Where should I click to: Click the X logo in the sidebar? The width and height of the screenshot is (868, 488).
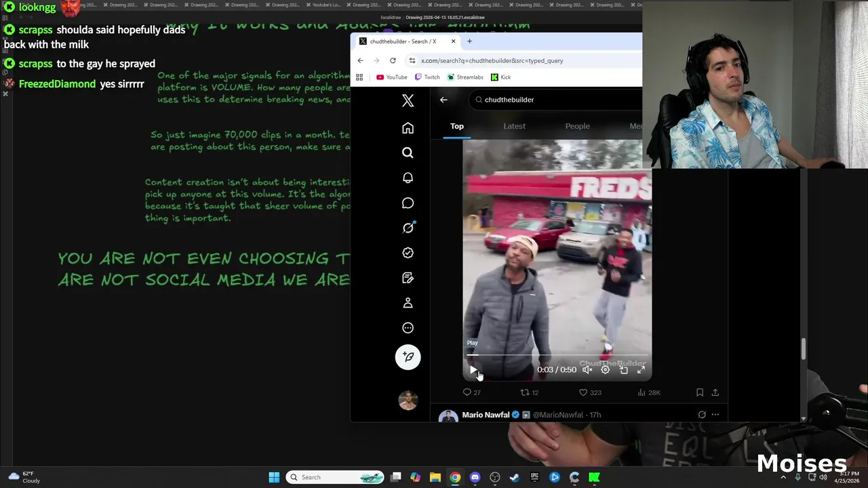coord(408,101)
